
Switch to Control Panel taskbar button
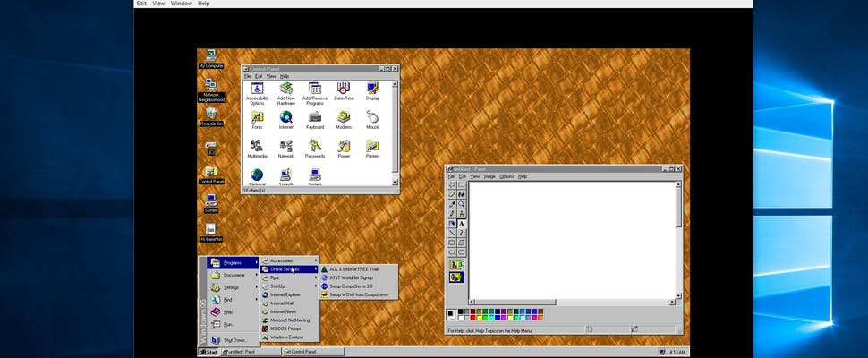(x=313, y=352)
